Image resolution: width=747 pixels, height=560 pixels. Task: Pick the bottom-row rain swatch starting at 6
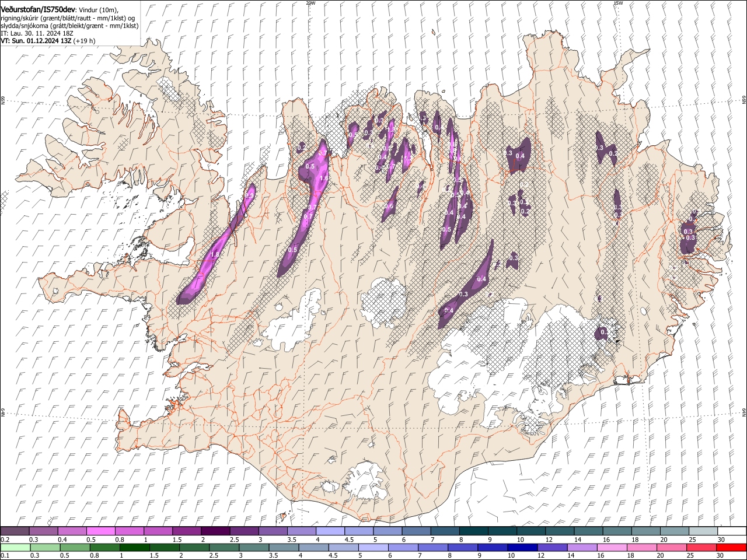click(402, 547)
